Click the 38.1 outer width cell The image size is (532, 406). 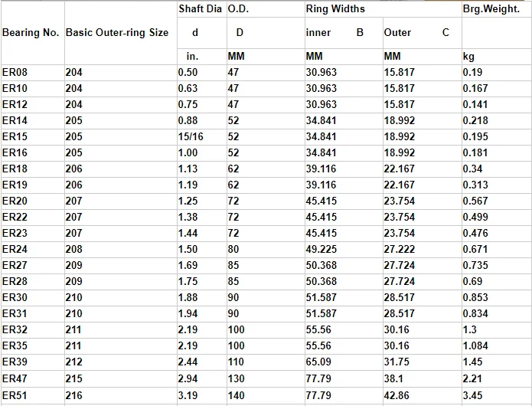pos(394,378)
